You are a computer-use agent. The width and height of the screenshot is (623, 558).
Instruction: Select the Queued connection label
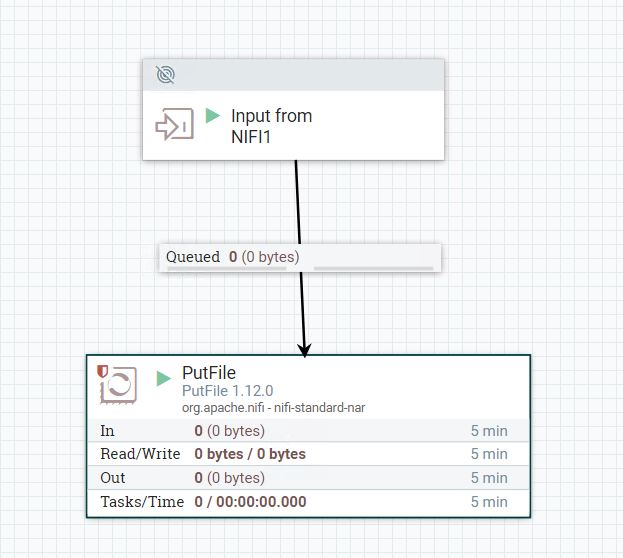click(x=300, y=258)
